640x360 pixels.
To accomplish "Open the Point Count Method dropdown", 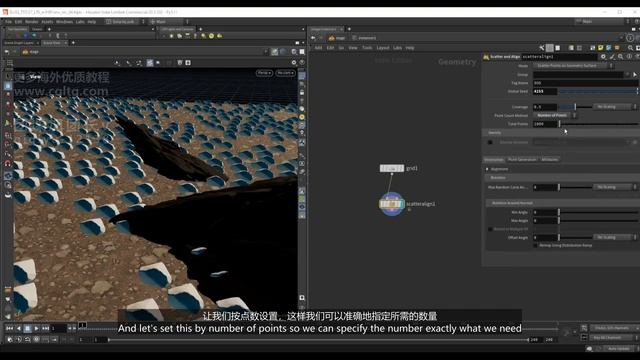I will 555,116.
